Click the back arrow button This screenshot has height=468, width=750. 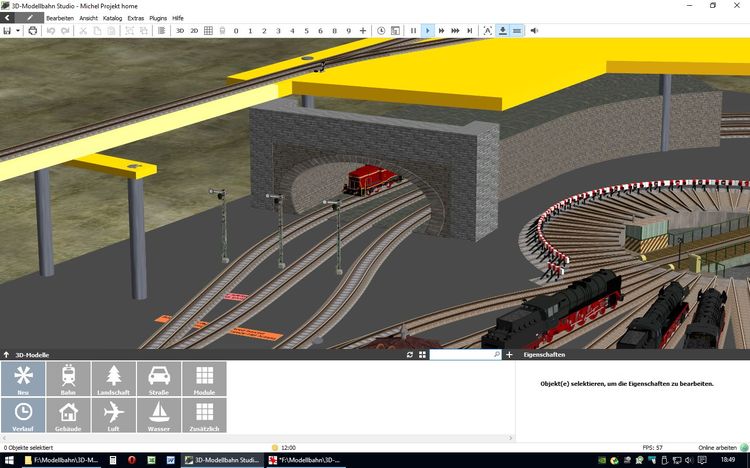pos(7,18)
